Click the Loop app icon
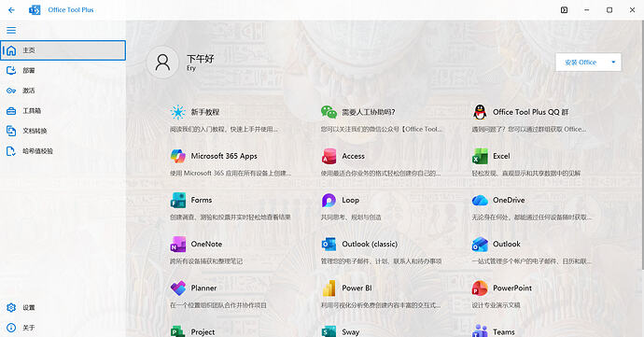Viewport: 644px width, 337px height. 329,200
